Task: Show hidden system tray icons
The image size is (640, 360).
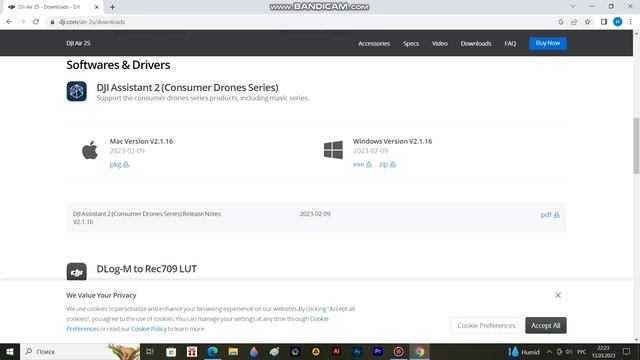Action: 549,351
